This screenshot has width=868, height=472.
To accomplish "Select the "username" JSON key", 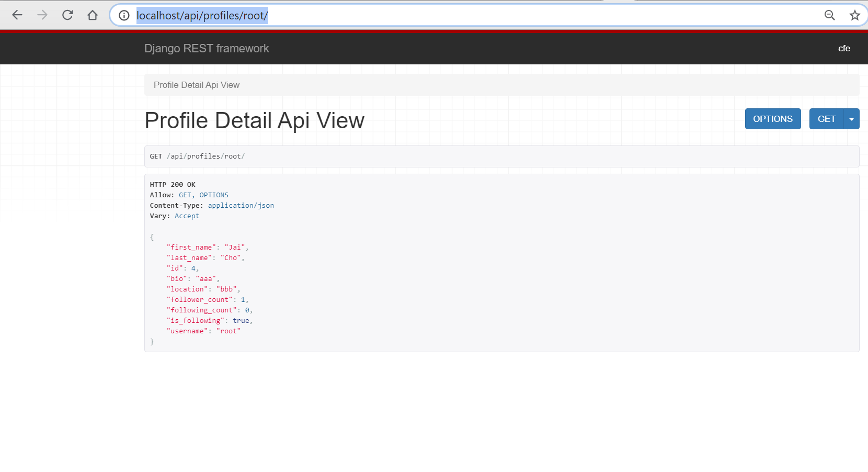I will pyautogui.click(x=187, y=331).
